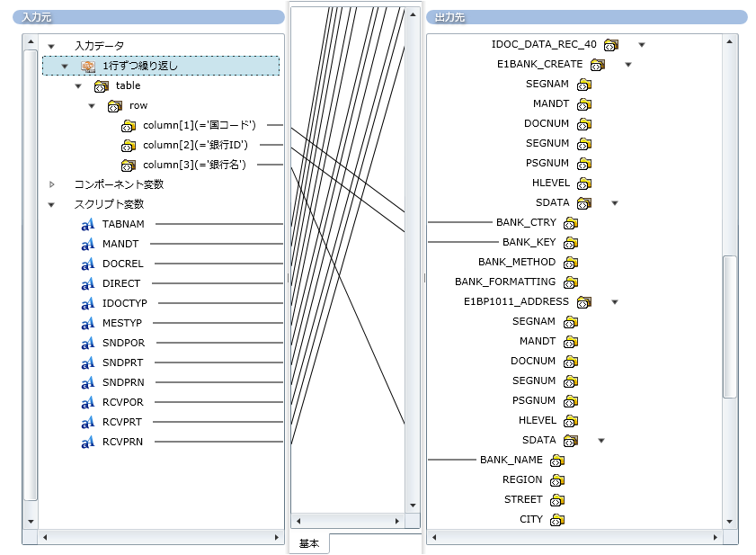Click the BANK_NAME element icon
Screen dimensions: 756x555
pos(557,461)
